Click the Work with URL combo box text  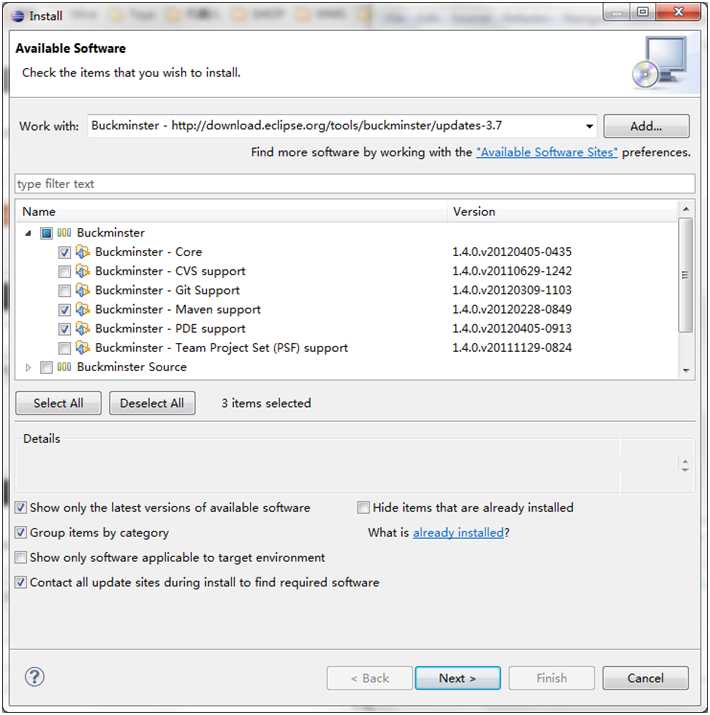[x=296, y=125]
